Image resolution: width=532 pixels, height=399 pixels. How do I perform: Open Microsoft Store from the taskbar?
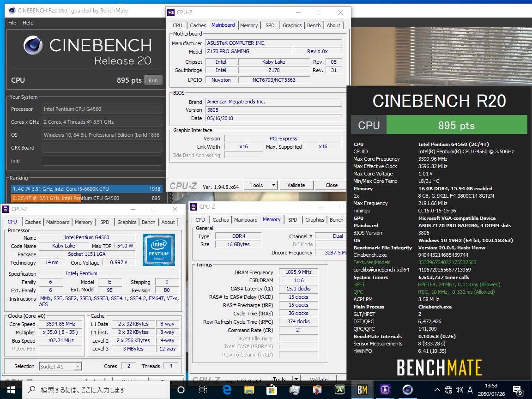[x=272, y=390]
